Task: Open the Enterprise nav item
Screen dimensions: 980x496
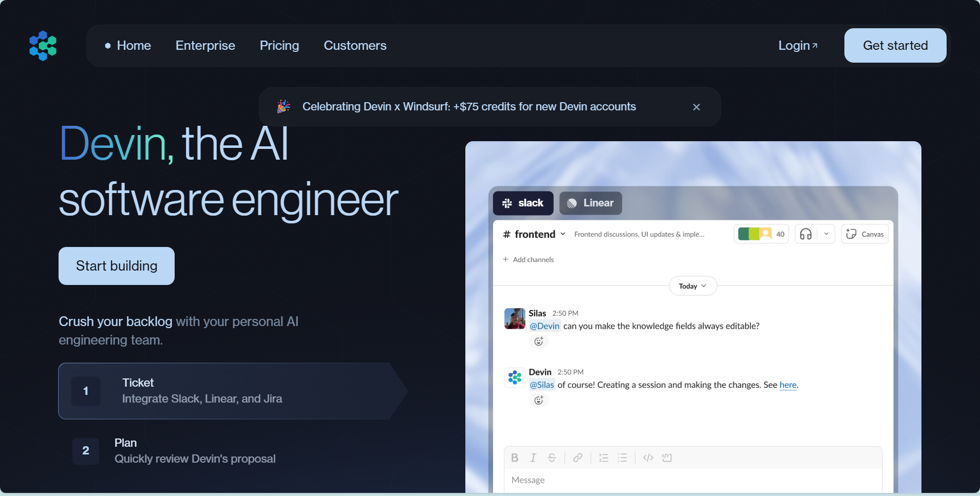Action: 205,46
